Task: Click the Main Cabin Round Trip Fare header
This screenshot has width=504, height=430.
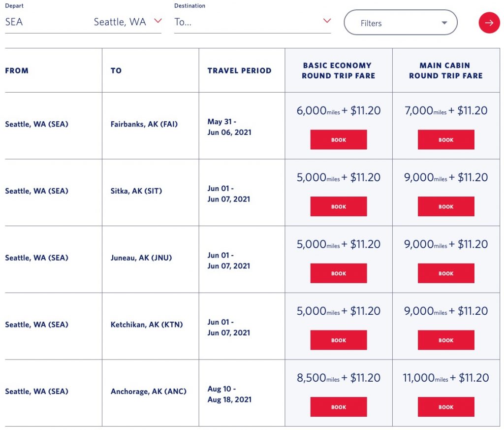Action: pos(445,70)
